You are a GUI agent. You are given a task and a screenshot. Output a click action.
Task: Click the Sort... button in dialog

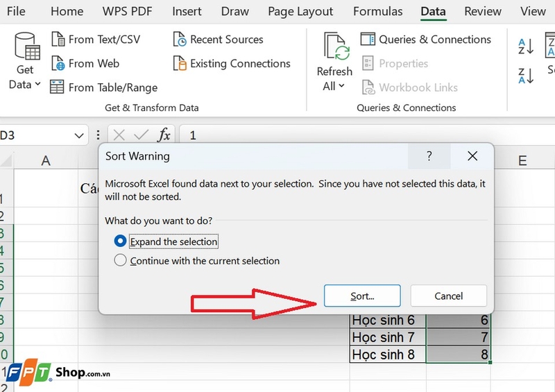coord(362,296)
